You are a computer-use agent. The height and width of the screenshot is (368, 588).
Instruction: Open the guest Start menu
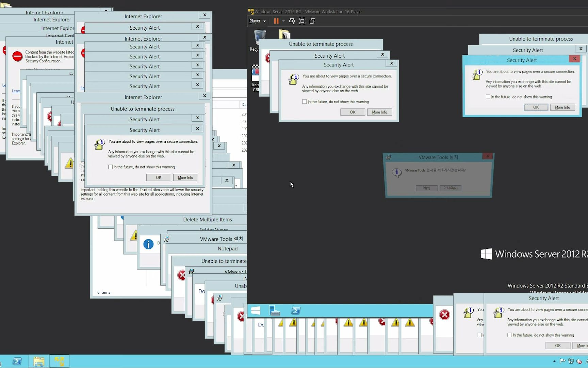[x=256, y=310]
